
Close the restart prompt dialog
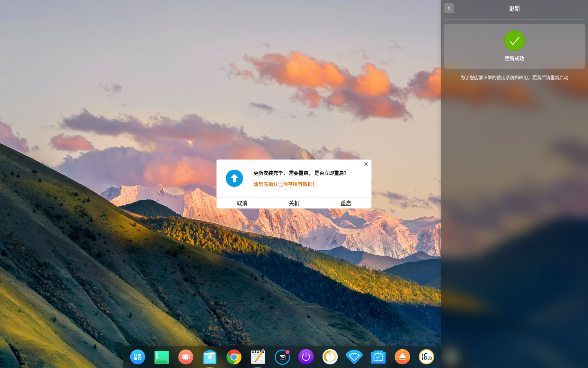(366, 164)
